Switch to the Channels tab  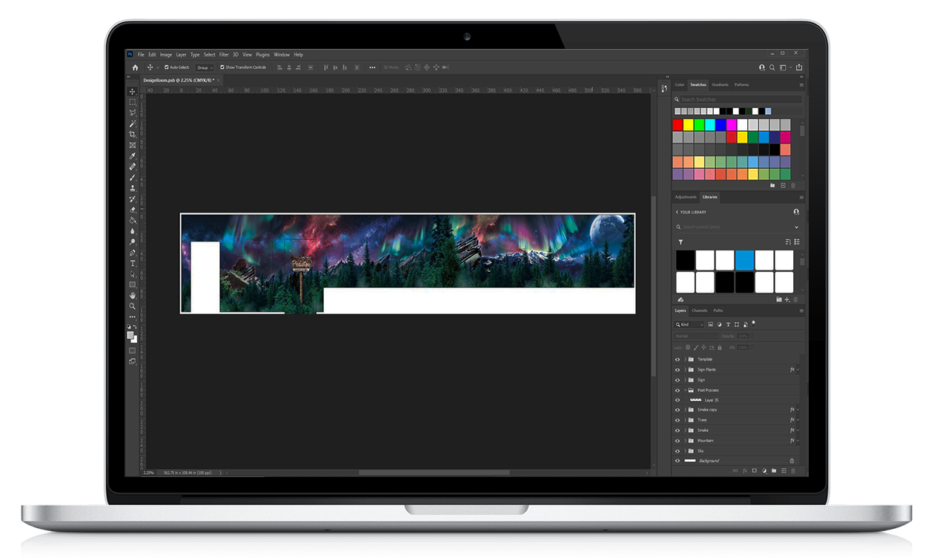click(x=699, y=310)
